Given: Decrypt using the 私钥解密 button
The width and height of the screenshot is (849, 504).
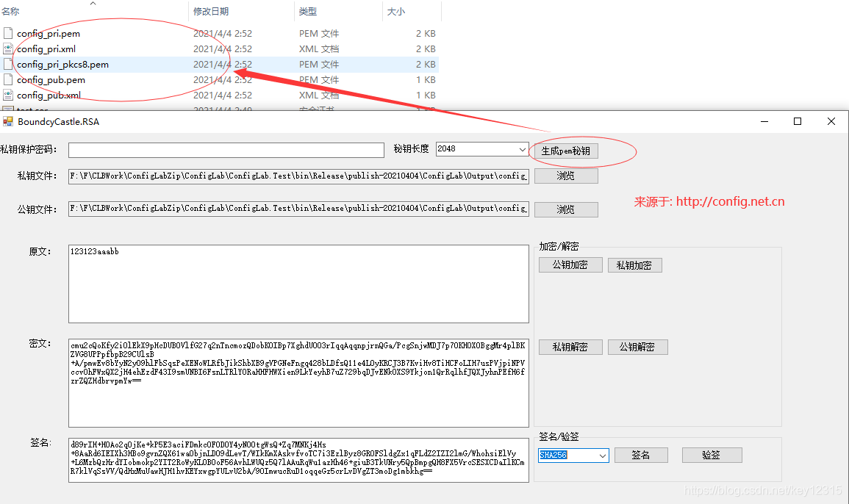Looking at the screenshot, I should [x=570, y=347].
